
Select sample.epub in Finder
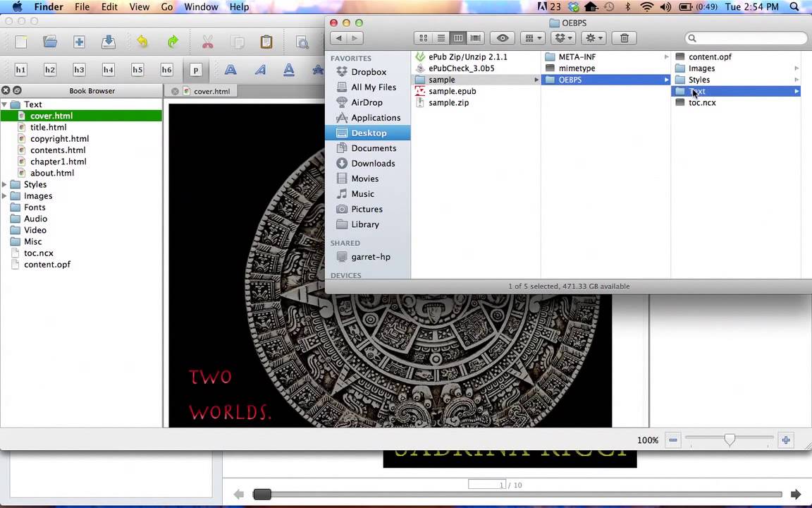[452, 91]
